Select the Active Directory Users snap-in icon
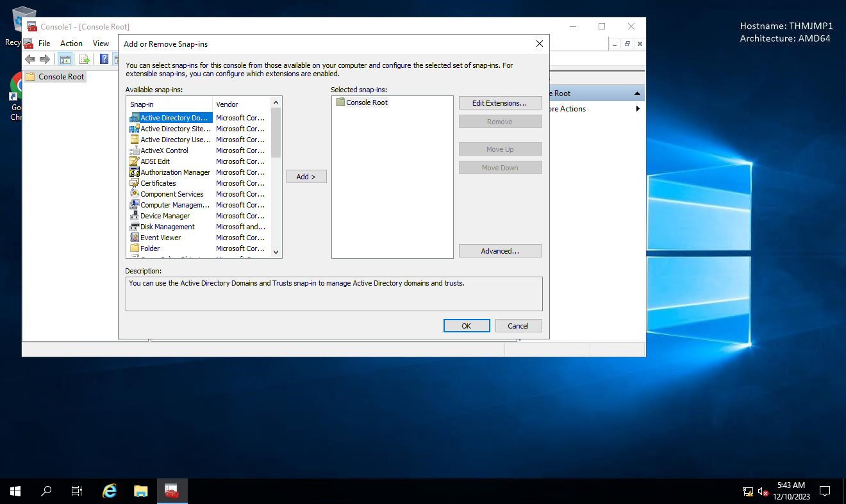Image resolution: width=846 pixels, height=504 pixels. pyautogui.click(x=135, y=140)
